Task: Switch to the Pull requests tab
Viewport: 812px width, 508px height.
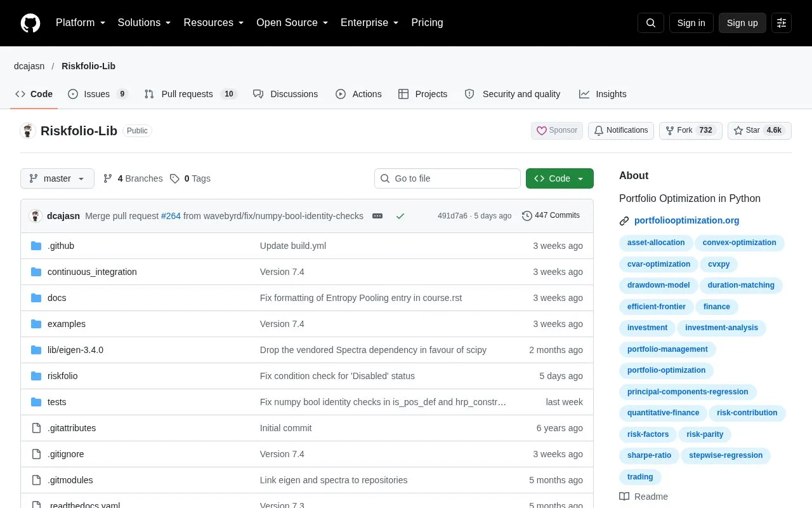Action: click(190, 94)
